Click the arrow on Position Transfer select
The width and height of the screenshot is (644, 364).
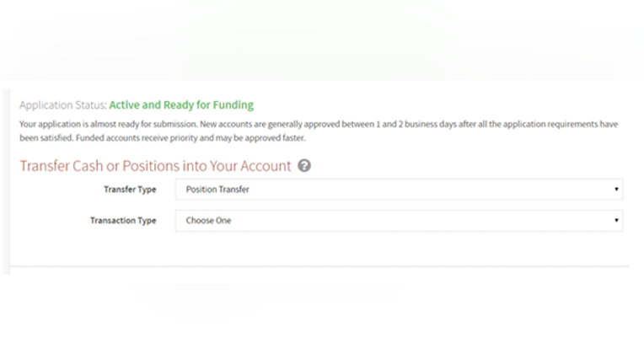pyautogui.click(x=616, y=190)
